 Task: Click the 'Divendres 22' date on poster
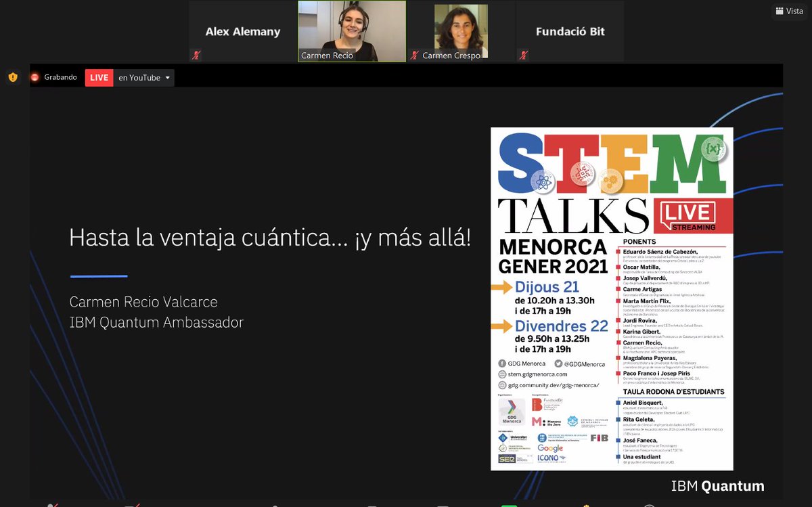(x=561, y=326)
